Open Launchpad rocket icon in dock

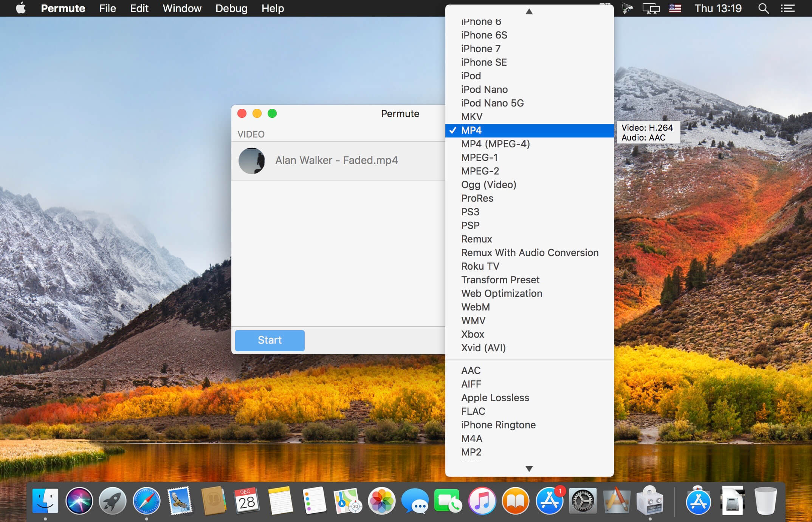point(113,501)
